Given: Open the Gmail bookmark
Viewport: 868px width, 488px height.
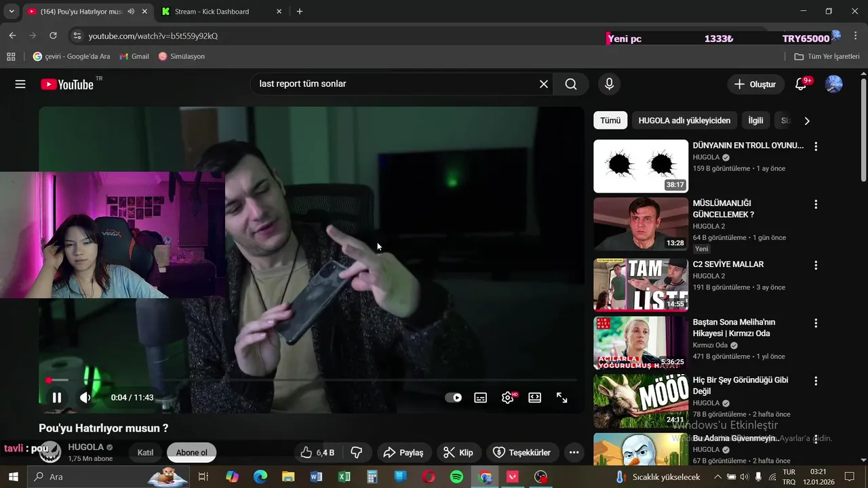Looking at the screenshot, I should pos(134,56).
